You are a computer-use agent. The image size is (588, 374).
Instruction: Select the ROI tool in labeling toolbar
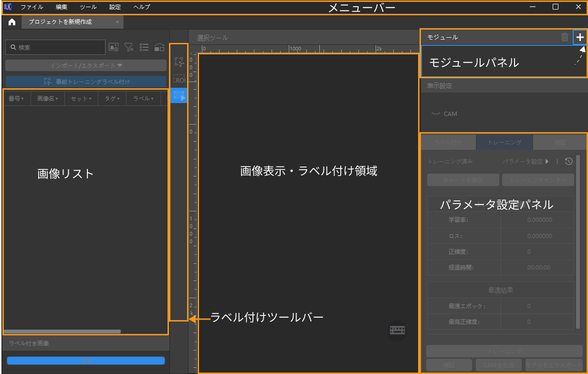click(x=179, y=79)
